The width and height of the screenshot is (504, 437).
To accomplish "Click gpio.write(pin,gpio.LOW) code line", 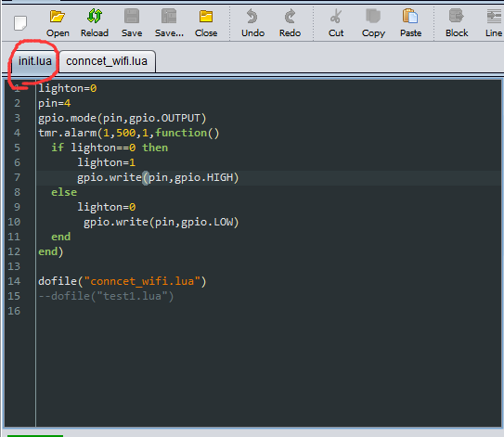I will pyautogui.click(x=161, y=222).
